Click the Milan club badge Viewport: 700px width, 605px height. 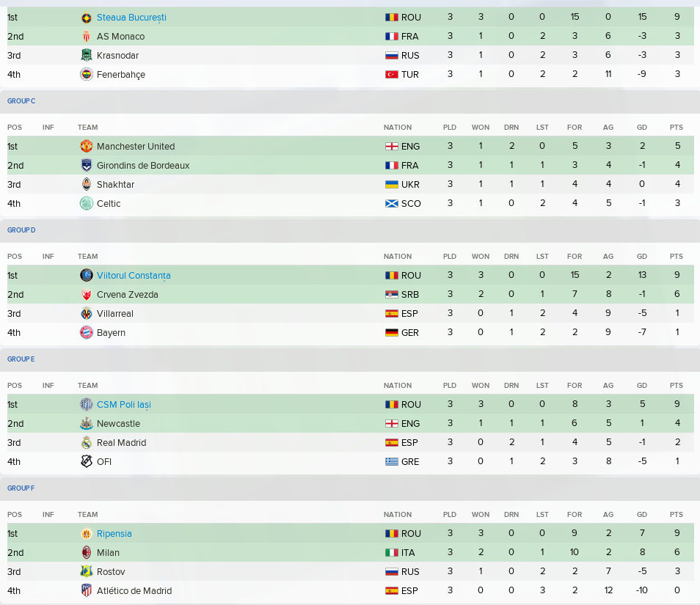coord(86,552)
